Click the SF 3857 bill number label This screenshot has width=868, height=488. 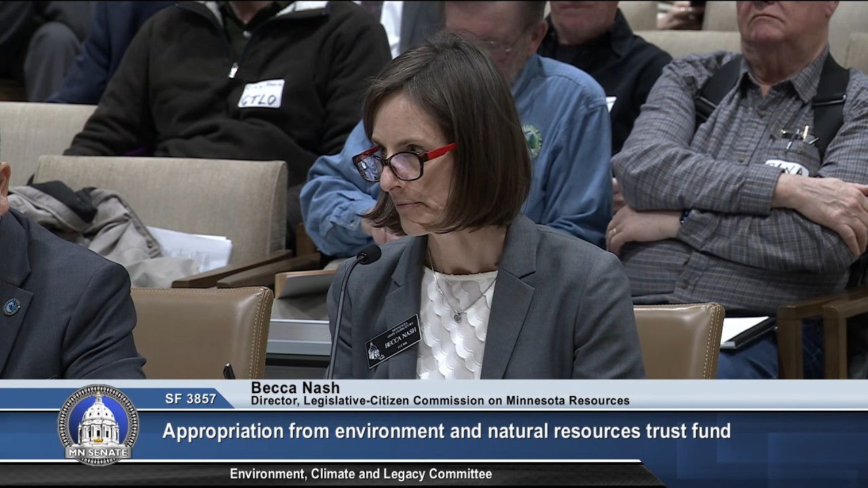pos(191,399)
